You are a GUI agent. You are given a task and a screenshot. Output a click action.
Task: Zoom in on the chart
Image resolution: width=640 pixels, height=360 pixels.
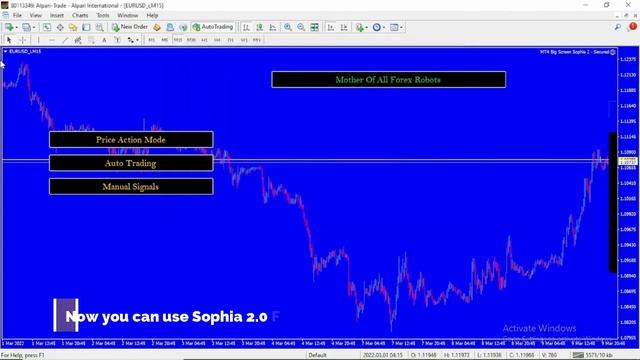click(x=288, y=27)
